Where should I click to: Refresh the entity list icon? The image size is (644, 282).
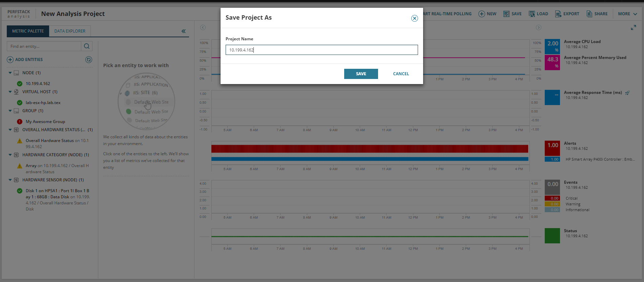click(x=89, y=60)
